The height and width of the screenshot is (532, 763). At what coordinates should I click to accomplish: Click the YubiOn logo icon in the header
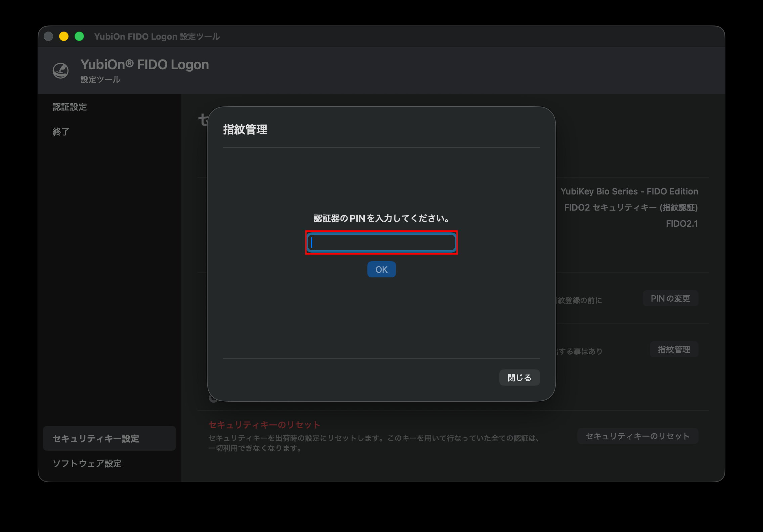(61, 71)
